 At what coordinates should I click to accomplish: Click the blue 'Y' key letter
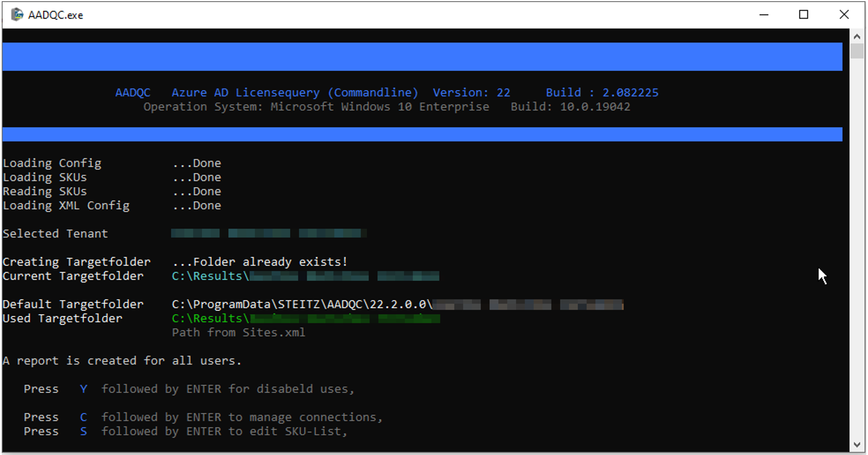83,389
